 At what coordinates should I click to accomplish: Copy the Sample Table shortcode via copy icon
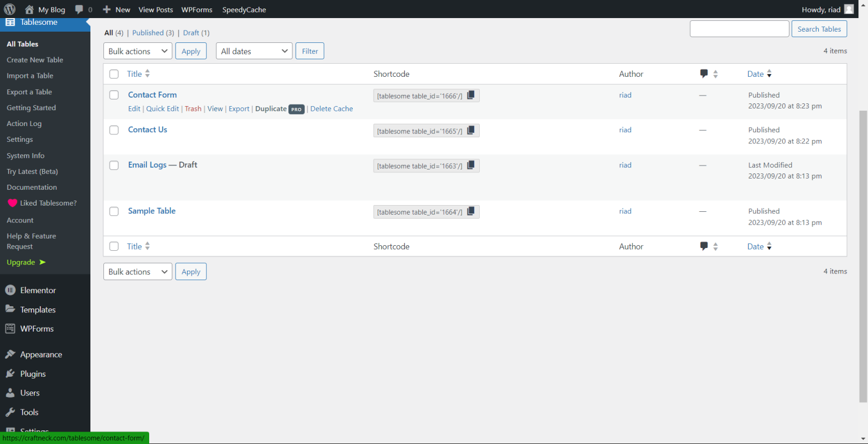(x=471, y=211)
